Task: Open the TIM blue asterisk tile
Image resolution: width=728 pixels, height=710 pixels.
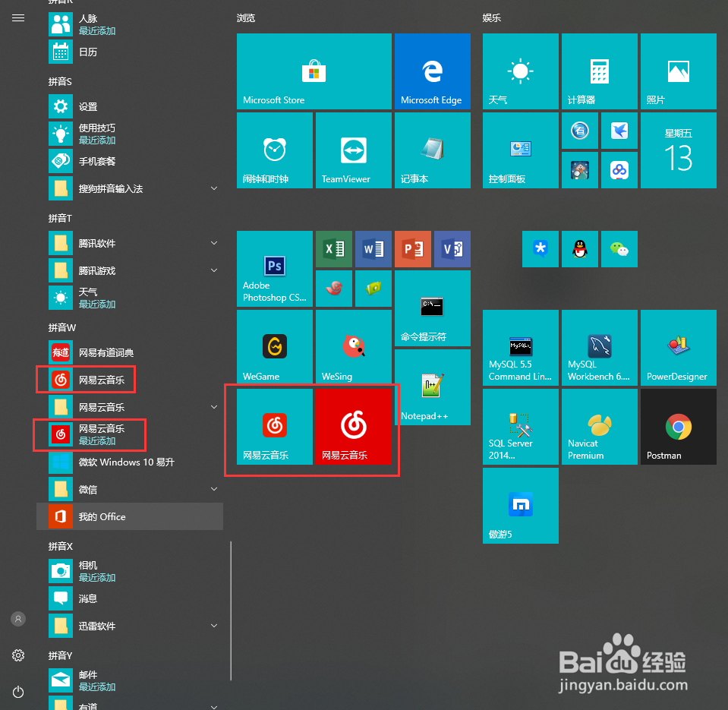Action: pyautogui.click(x=540, y=249)
